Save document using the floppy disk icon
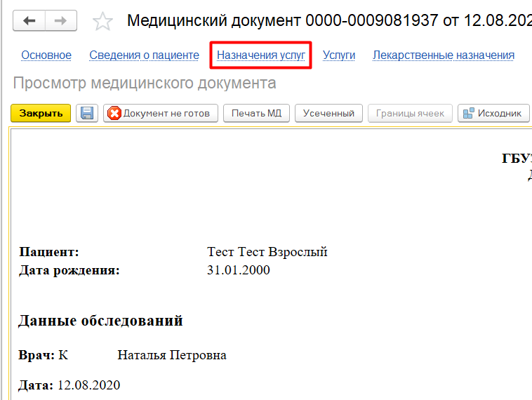This screenshot has height=400, width=532. click(87, 113)
